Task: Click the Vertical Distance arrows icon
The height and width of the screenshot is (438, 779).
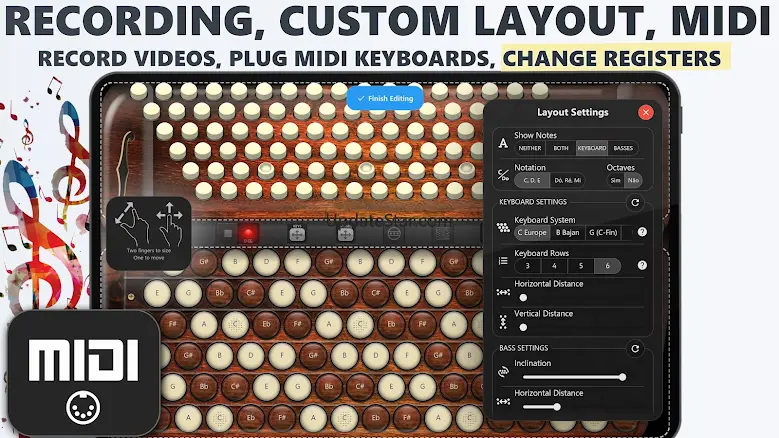Action: pyautogui.click(x=503, y=322)
